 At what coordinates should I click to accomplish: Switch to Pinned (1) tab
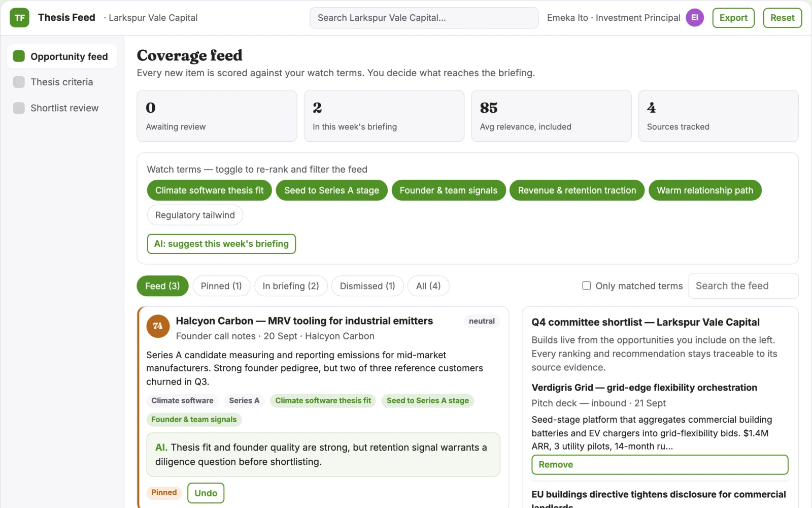(x=221, y=286)
